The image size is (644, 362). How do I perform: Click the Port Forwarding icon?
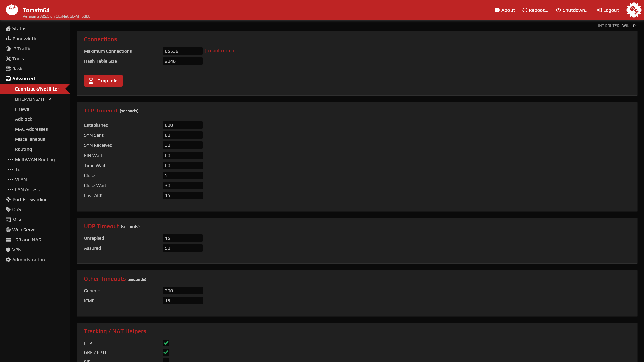(x=8, y=200)
